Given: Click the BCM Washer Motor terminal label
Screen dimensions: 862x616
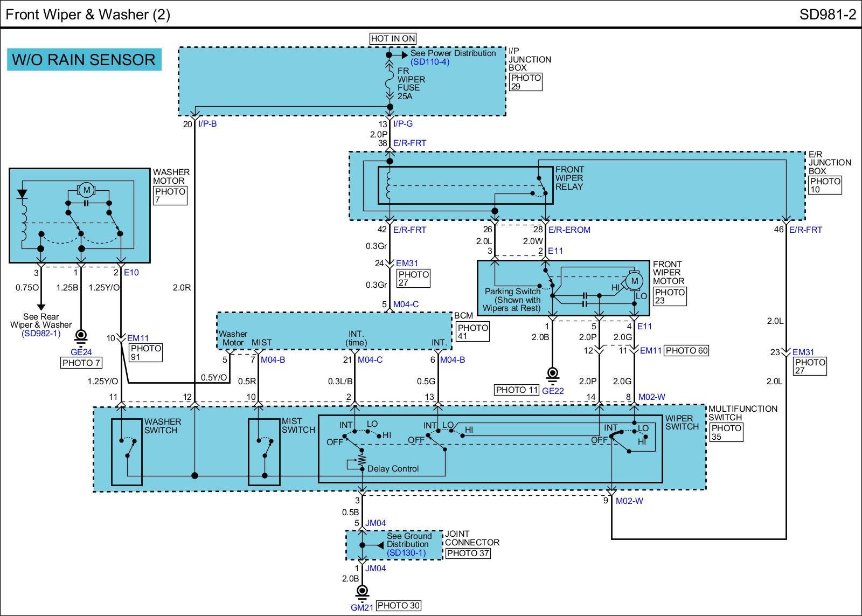Looking at the screenshot, I should (x=233, y=338).
